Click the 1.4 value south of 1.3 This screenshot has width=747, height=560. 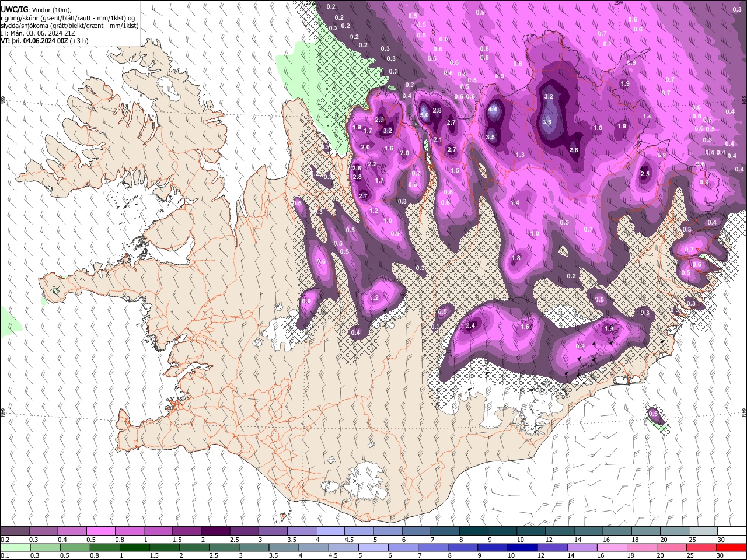pos(515,203)
